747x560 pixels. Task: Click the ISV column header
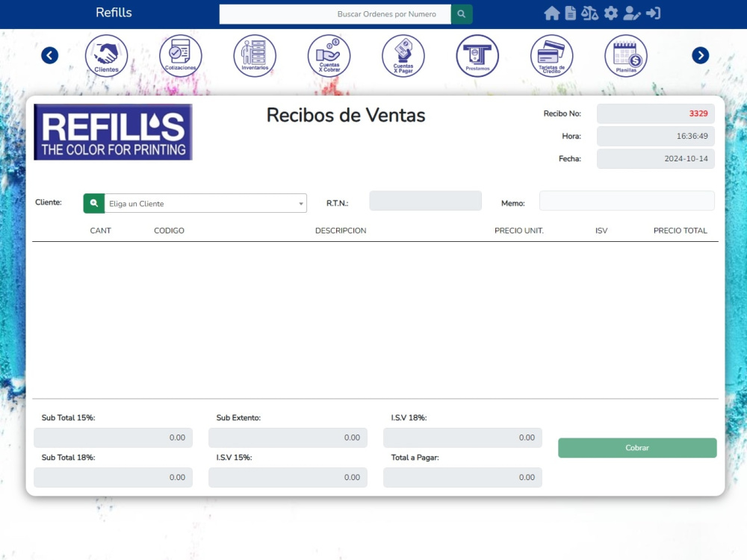tap(601, 231)
